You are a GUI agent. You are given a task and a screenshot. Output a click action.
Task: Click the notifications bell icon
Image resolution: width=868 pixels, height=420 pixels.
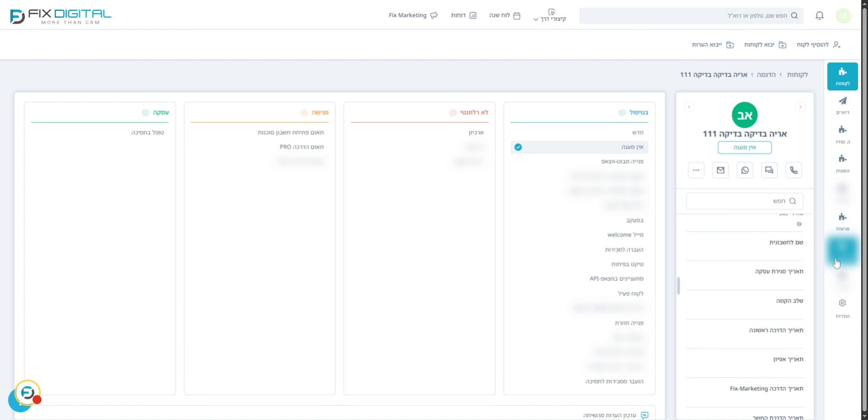(x=819, y=16)
